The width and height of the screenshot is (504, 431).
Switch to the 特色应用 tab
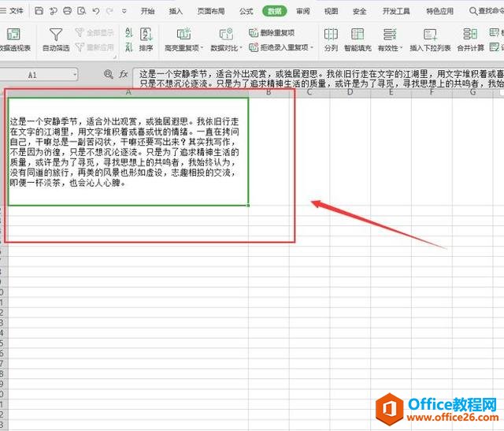(439, 11)
